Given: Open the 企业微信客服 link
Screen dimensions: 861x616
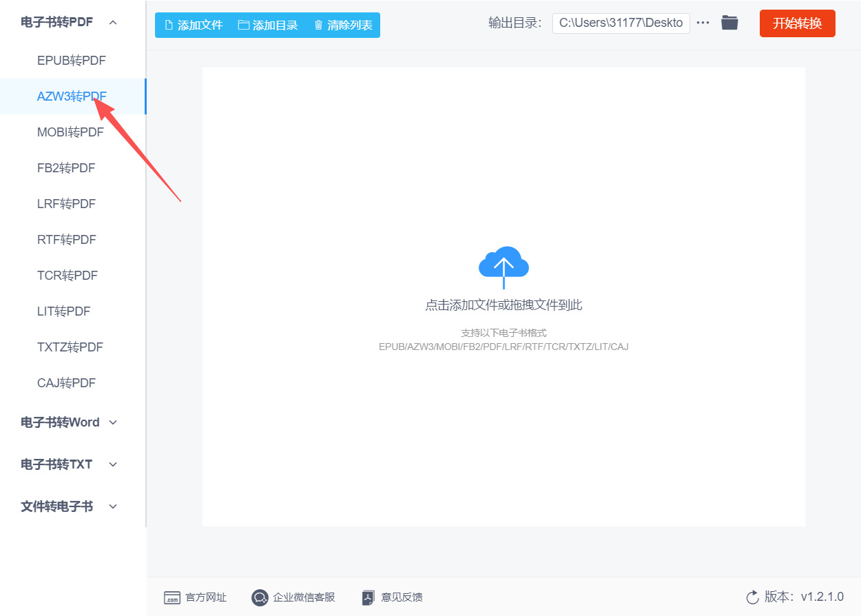Looking at the screenshot, I should [304, 597].
